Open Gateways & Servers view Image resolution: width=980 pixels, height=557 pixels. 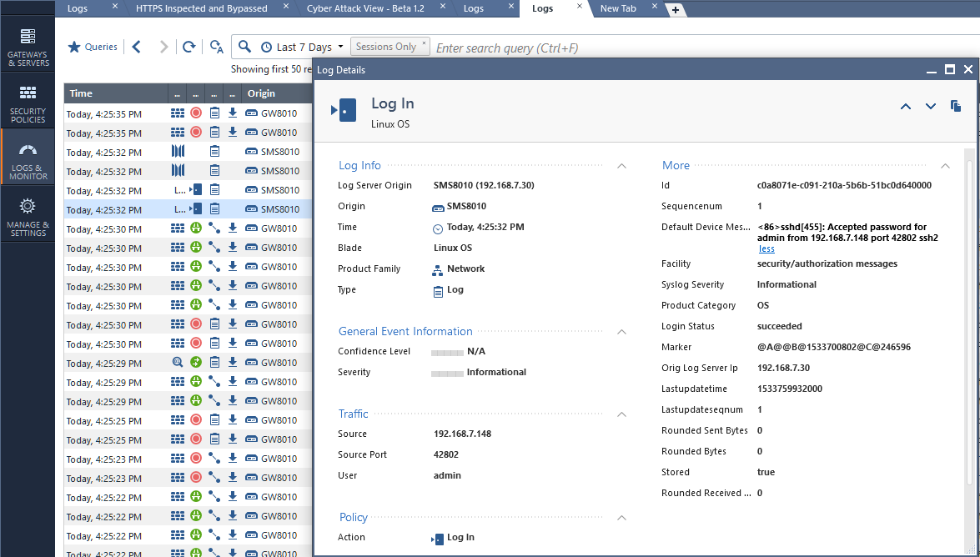28,47
